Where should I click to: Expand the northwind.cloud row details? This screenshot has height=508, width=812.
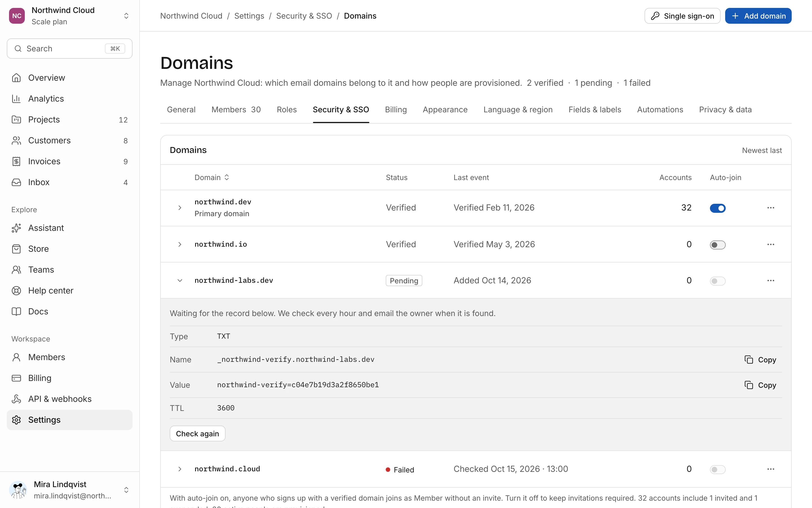pos(180,469)
